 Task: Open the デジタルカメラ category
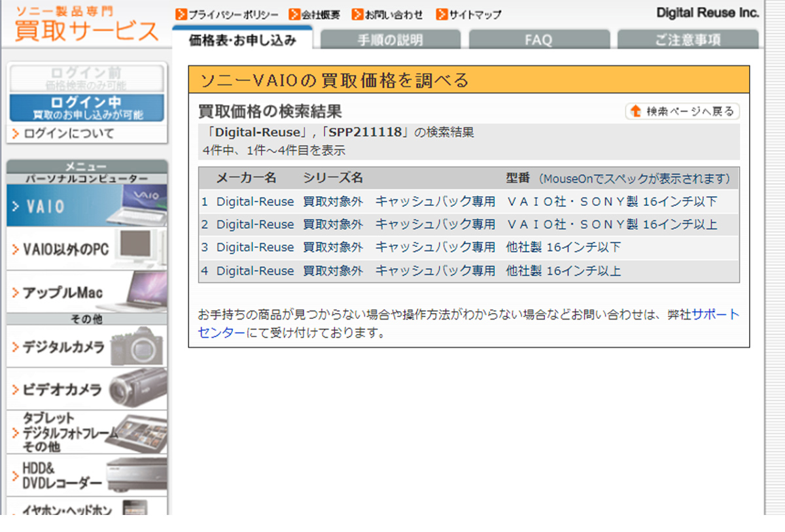coord(86,347)
